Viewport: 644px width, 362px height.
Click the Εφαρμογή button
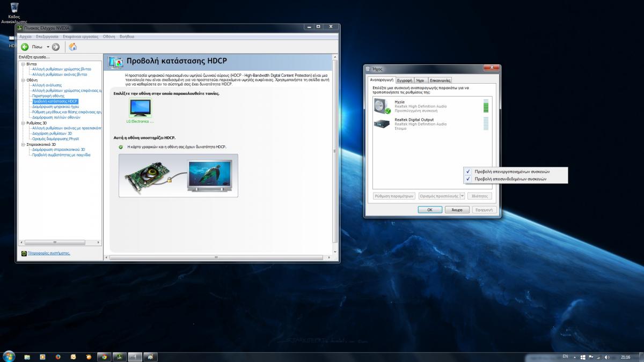point(484,210)
